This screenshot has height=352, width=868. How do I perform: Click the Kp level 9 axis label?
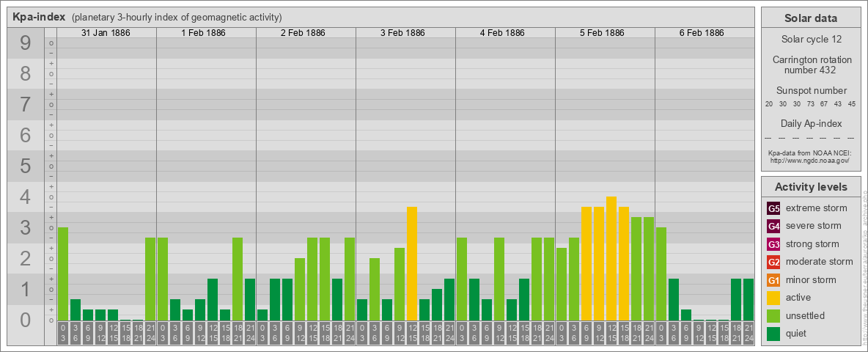point(26,43)
